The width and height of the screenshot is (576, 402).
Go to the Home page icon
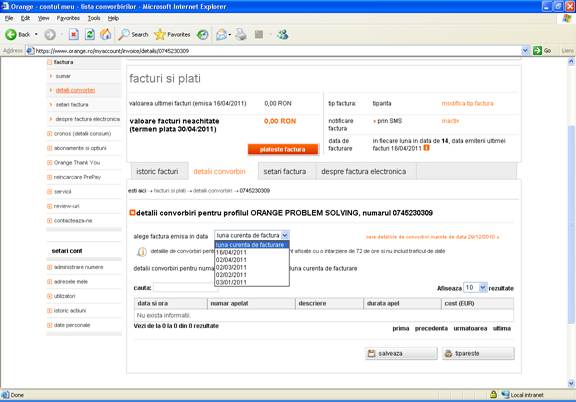(x=106, y=35)
